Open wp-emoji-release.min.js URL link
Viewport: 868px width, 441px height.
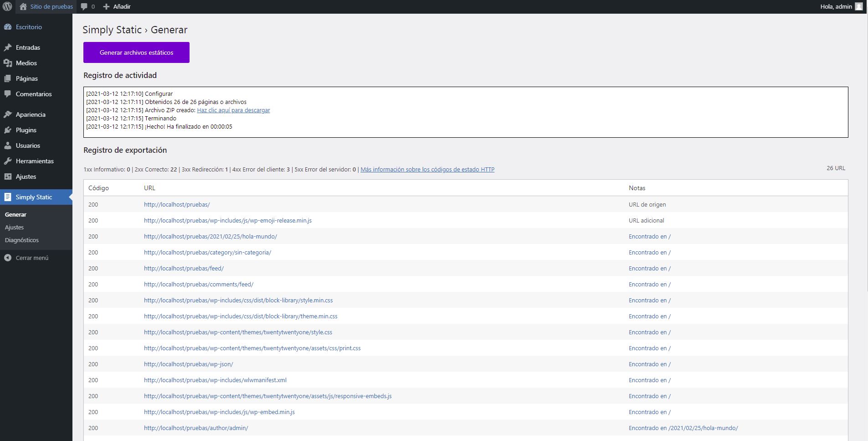pyautogui.click(x=228, y=220)
